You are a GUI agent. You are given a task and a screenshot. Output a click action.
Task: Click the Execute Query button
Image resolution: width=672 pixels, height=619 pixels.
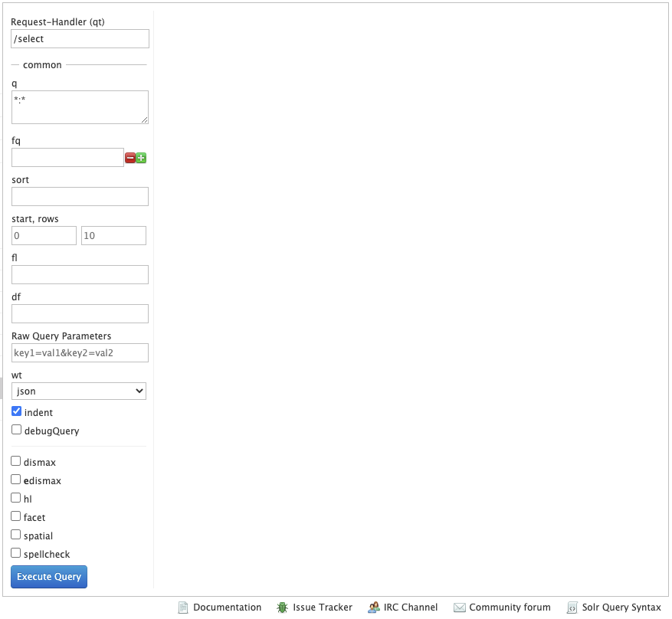[x=49, y=577]
